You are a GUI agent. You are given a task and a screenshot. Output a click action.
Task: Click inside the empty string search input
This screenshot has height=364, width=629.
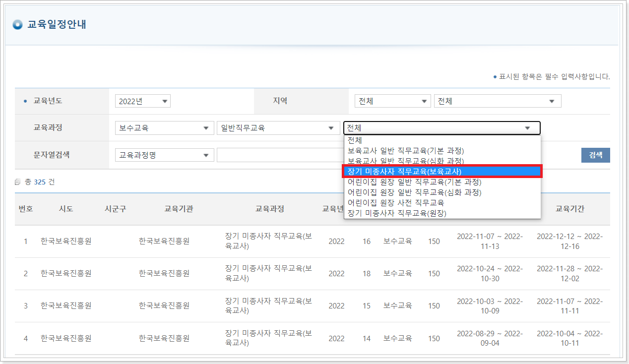[278, 154]
